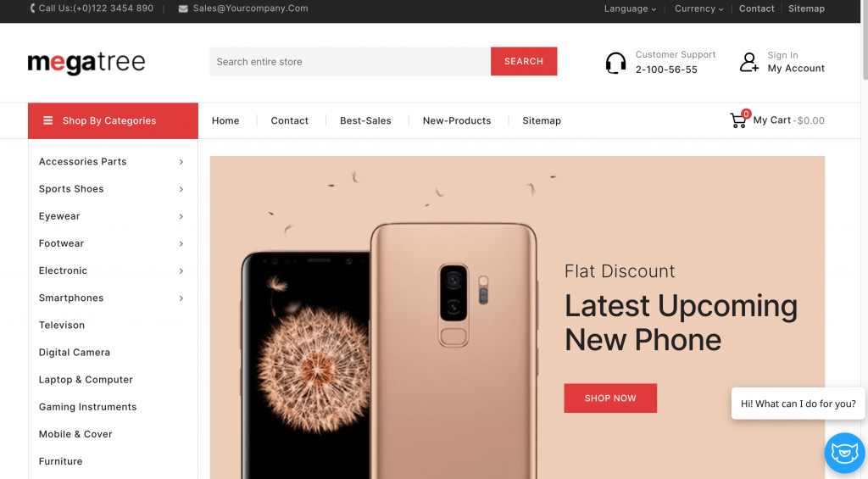Open the chat mascot icon
Viewport: 868px width, 479px height.
(x=845, y=453)
